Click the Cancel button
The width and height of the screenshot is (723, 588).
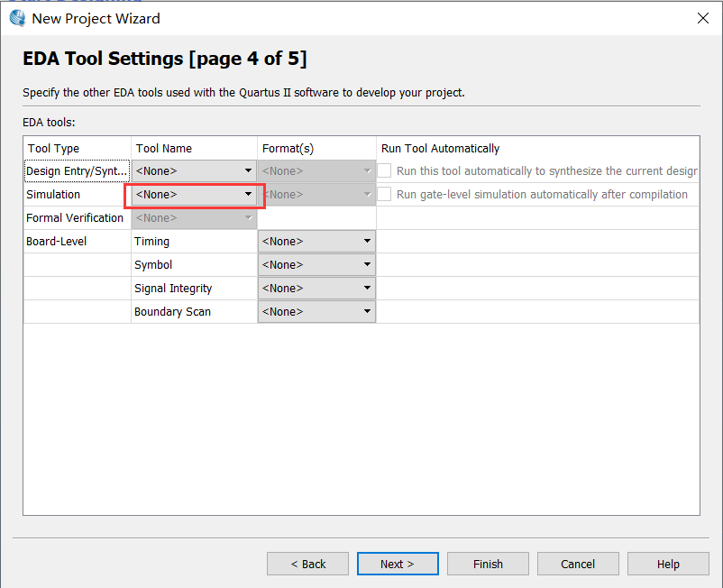578,564
